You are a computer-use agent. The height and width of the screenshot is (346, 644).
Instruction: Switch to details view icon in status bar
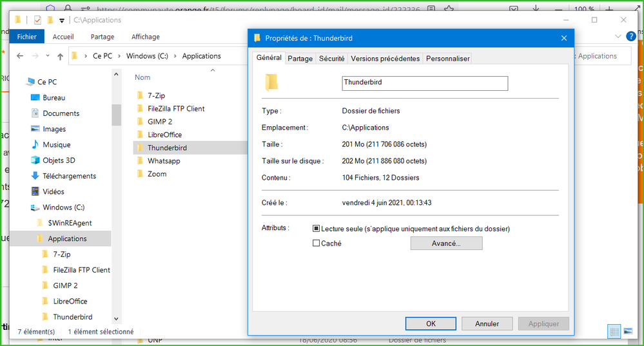pyautogui.click(x=614, y=332)
